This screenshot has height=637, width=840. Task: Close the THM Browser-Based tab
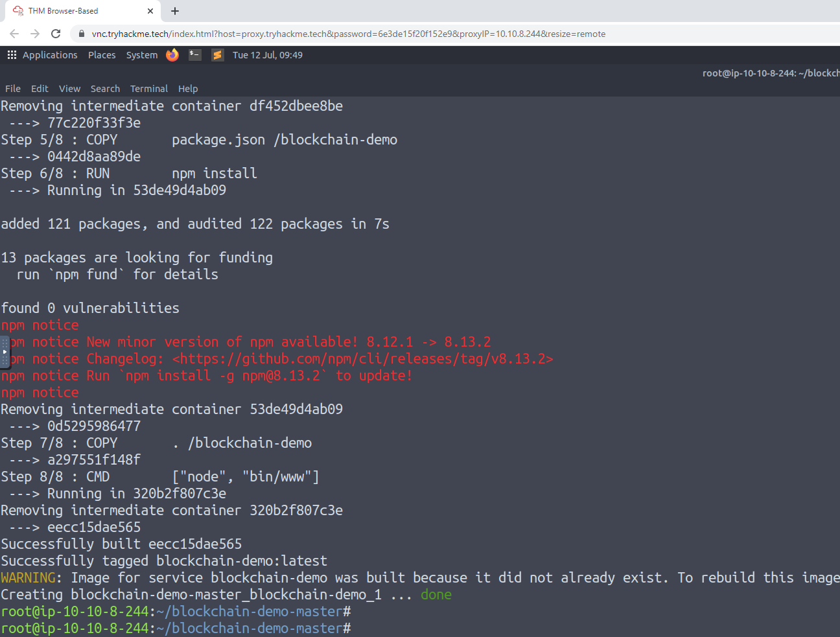(x=150, y=11)
